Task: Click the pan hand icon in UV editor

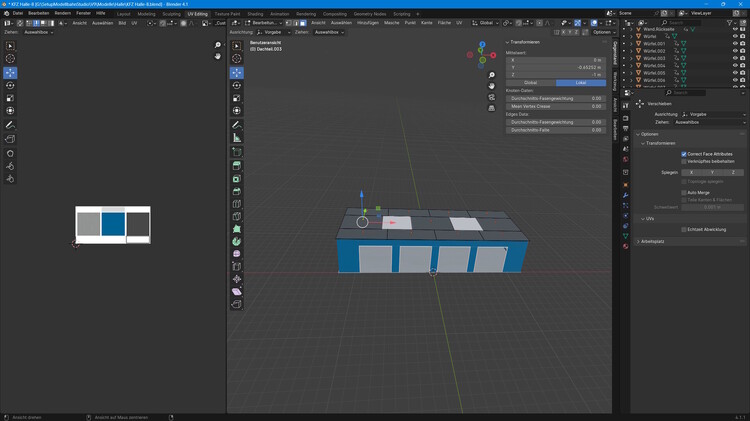Action: coord(218,56)
